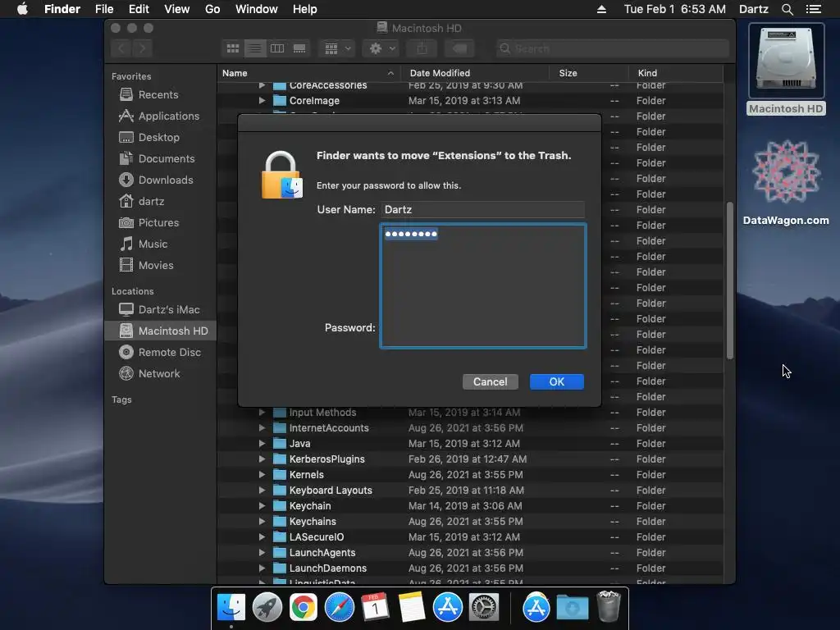Open Google Chrome from the Dock
Screen dimensions: 840x630
click(x=304, y=608)
